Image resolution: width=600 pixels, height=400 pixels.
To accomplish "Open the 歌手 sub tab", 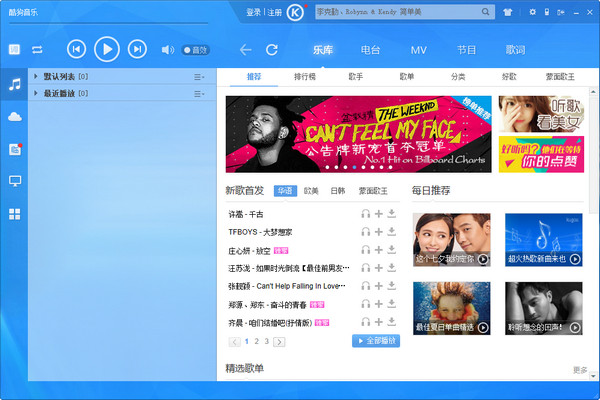I will [355, 77].
